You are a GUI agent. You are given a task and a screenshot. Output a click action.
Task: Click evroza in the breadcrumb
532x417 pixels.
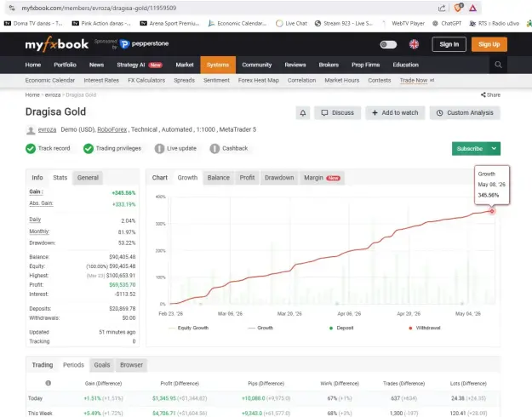pos(53,94)
